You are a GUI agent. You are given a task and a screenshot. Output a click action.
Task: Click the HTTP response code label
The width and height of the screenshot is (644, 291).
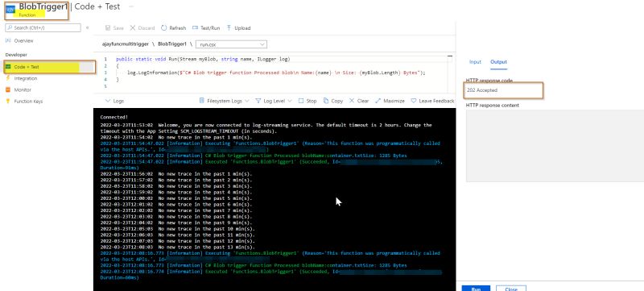click(x=489, y=80)
